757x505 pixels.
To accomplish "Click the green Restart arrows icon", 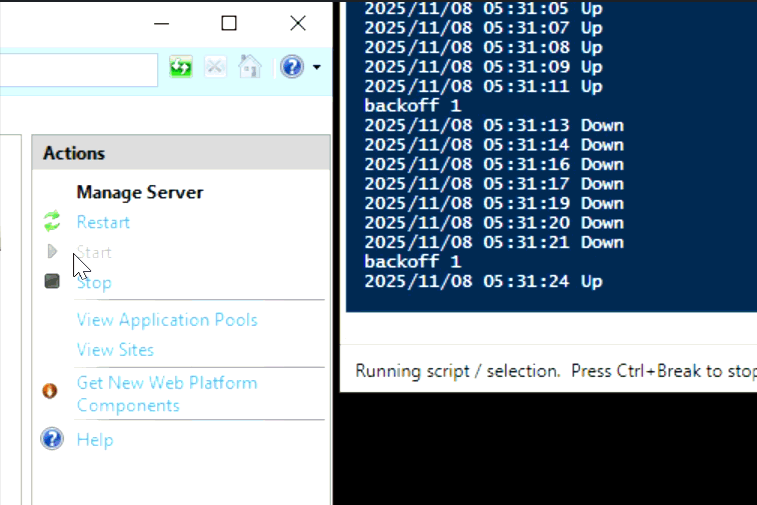I will click(x=52, y=222).
